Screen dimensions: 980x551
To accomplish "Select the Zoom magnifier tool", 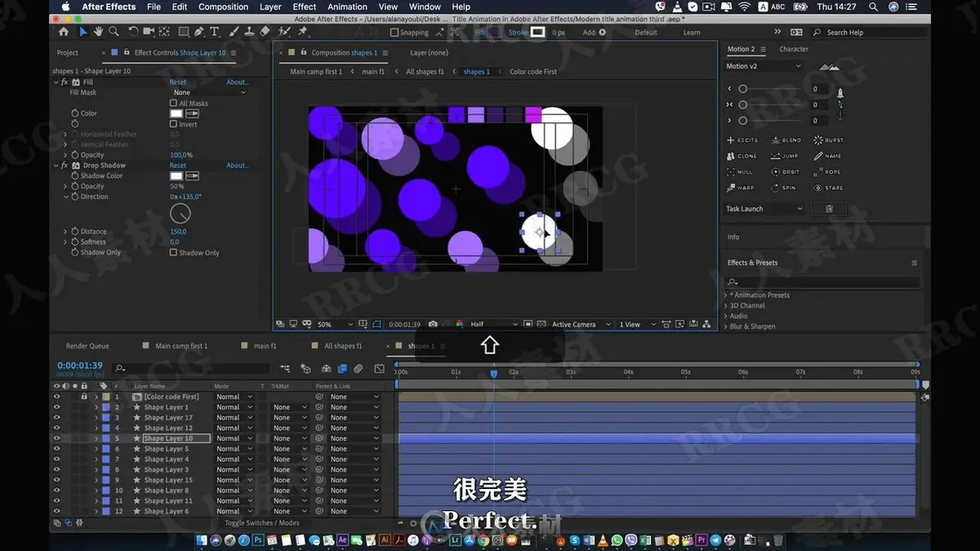I will point(114,32).
